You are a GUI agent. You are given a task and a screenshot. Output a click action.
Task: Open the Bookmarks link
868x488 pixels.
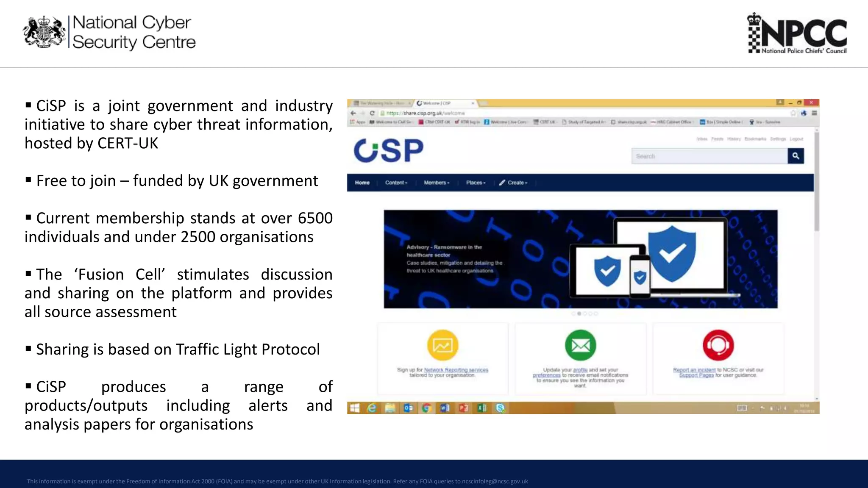pos(755,139)
